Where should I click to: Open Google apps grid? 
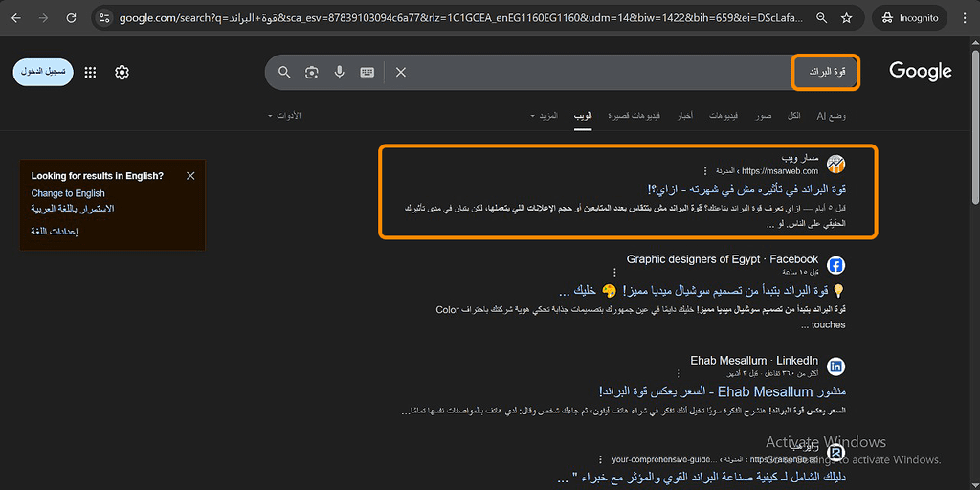click(x=90, y=73)
